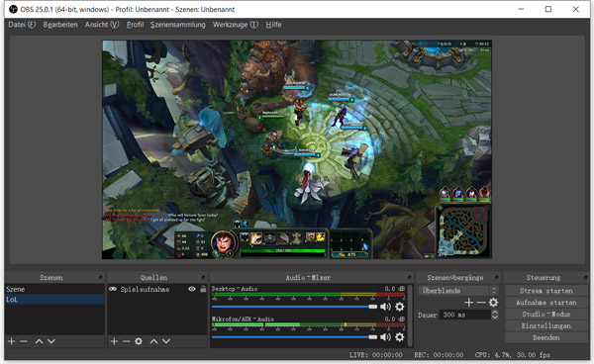The image size is (594, 364).
Task: Add a new source in Quellen panel
Action: click(114, 341)
